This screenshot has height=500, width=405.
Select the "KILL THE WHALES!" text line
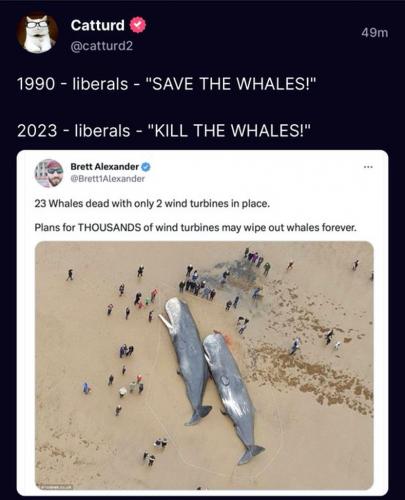click(x=164, y=130)
